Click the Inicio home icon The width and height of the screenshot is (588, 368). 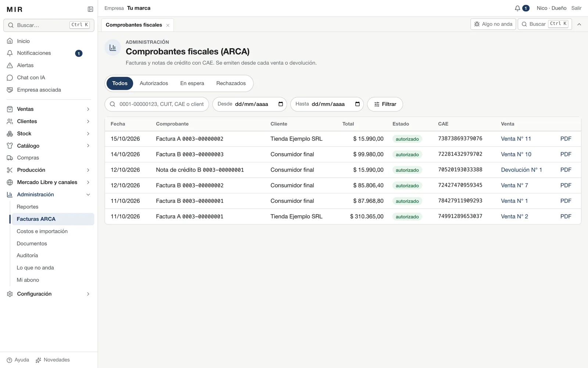pyautogui.click(x=10, y=41)
